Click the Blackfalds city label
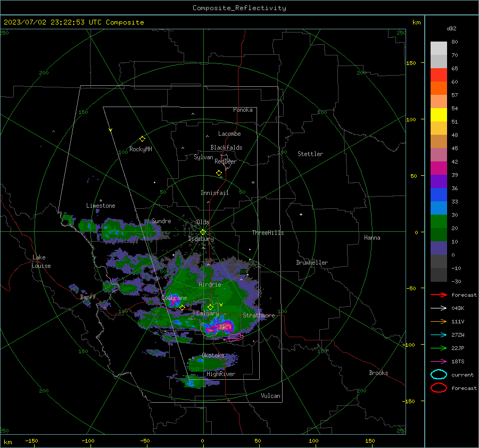 click(226, 148)
